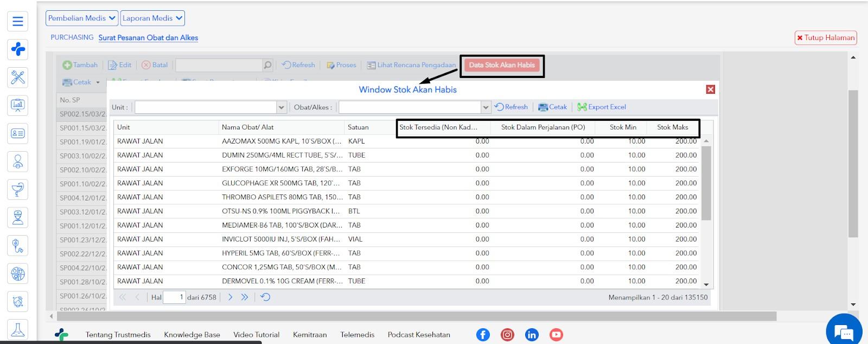
Task: Open the Video Tutorial footer link
Action: pos(257,335)
